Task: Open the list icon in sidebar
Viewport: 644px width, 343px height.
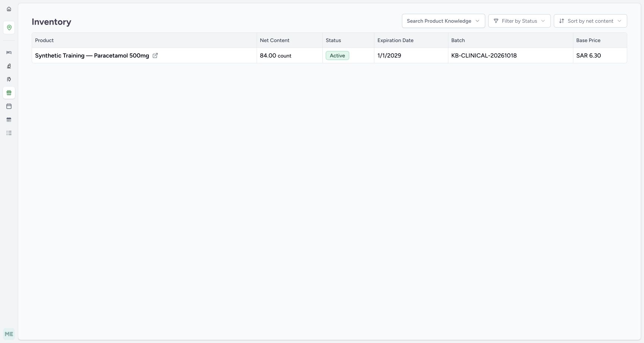Action: [9, 133]
